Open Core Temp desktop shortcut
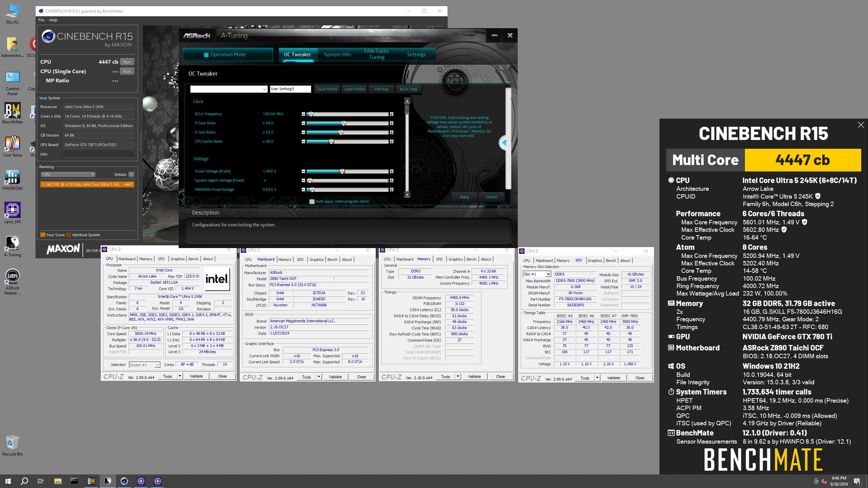The height and width of the screenshot is (488, 868). 13,147
